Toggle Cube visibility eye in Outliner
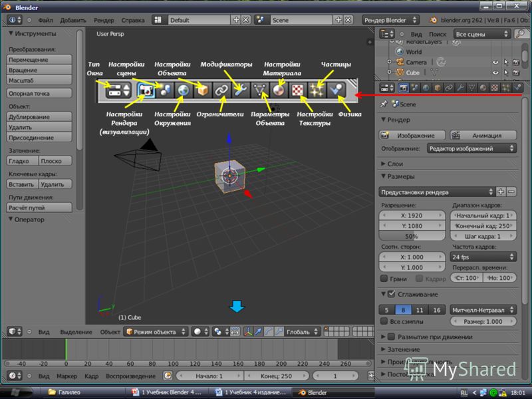Image resolution: width=532 pixels, height=399 pixels. click(495, 72)
